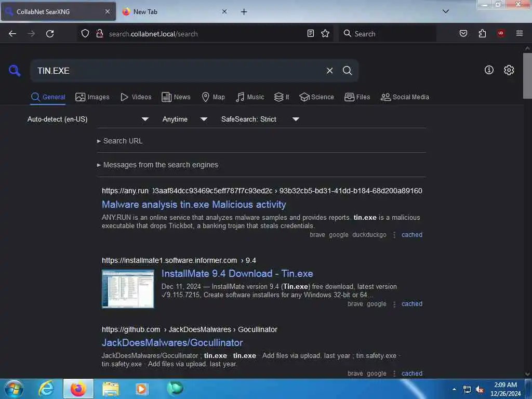Clear the TIN.EXE query with the X icon
Screen dimensions: 532x399
click(x=329, y=71)
